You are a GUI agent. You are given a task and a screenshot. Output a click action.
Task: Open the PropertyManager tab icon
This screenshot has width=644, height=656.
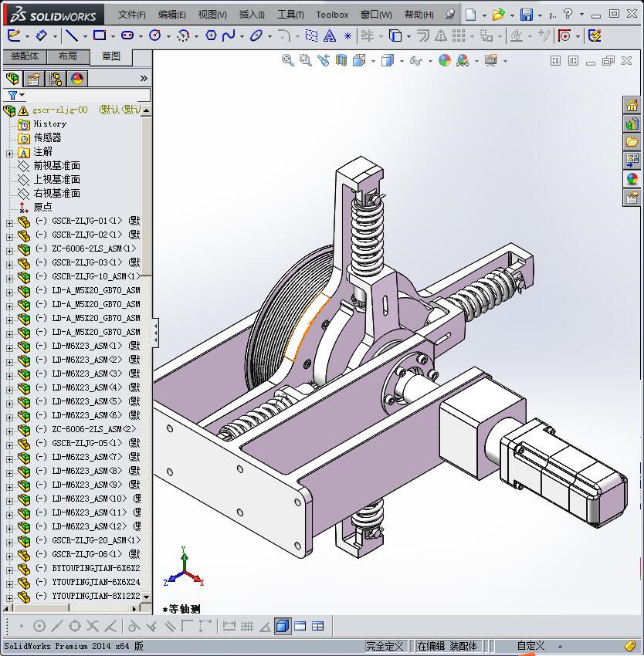click(x=33, y=78)
